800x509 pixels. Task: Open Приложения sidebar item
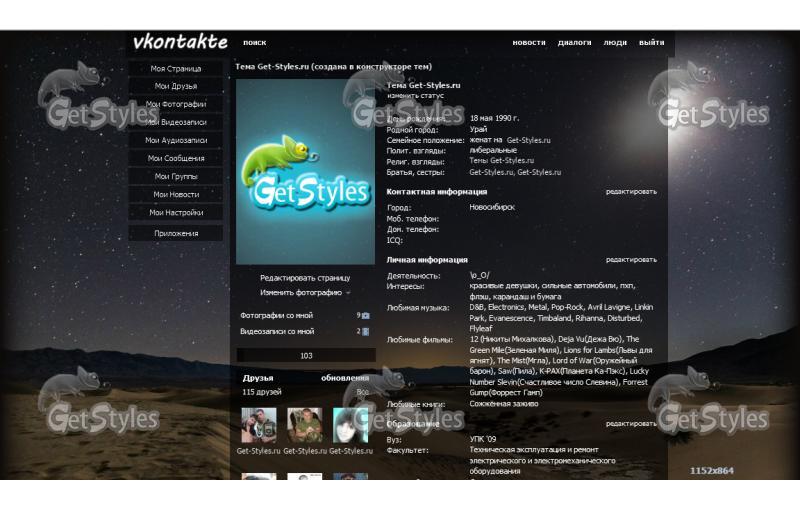[176, 234]
